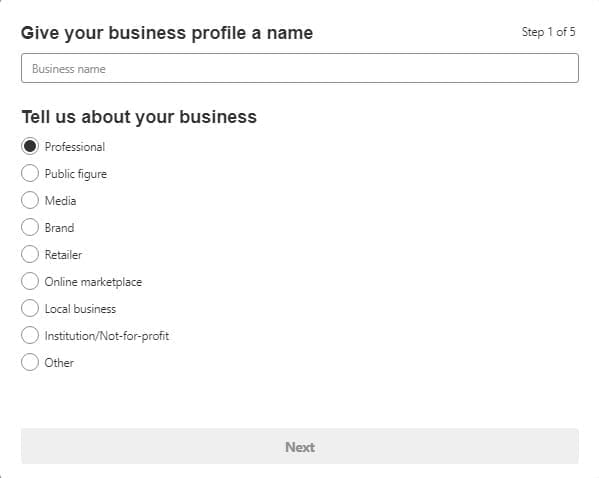Pick the Brand radio button circle
The width and height of the screenshot is (599, 478).
tap(30, 227)
